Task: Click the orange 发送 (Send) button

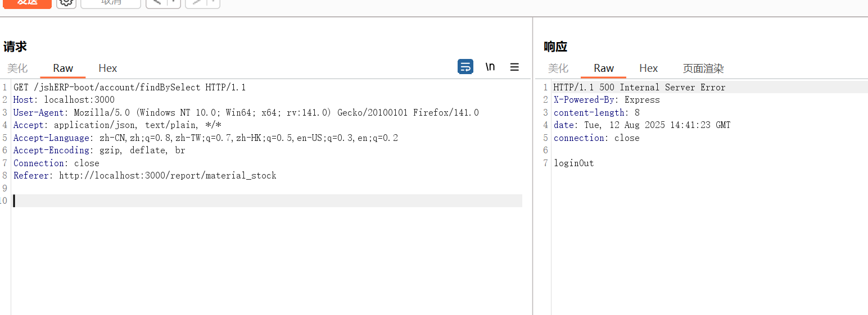Action: coord(27,3)
